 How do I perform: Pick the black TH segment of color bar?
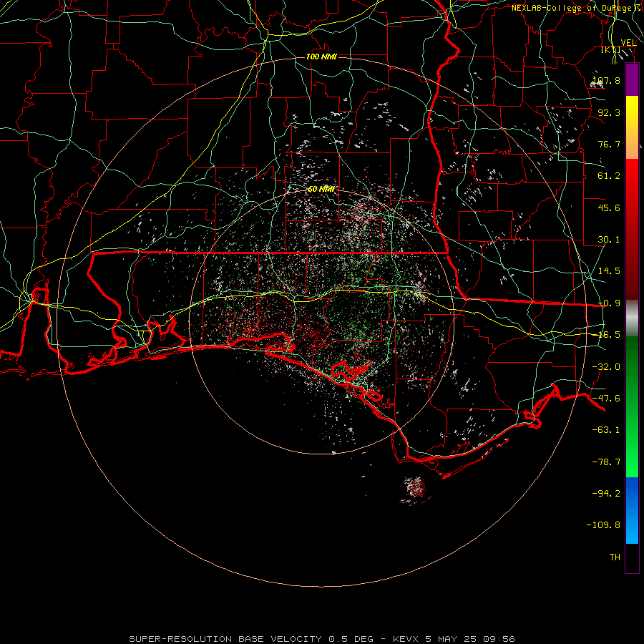(x=632, y=557)
